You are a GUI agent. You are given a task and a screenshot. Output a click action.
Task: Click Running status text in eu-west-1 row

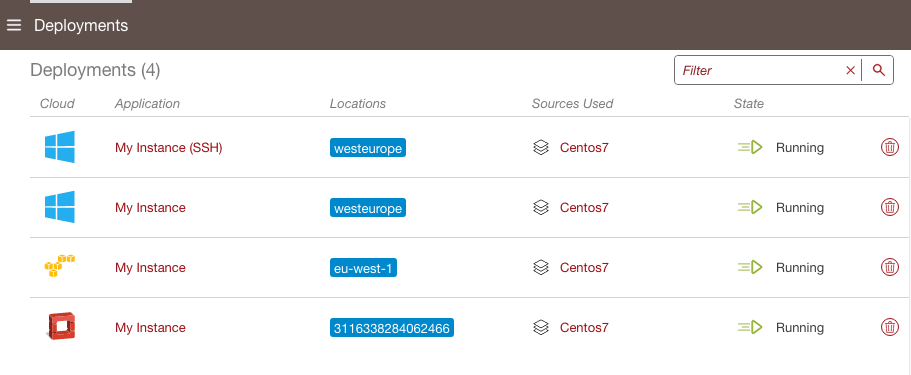800,267
